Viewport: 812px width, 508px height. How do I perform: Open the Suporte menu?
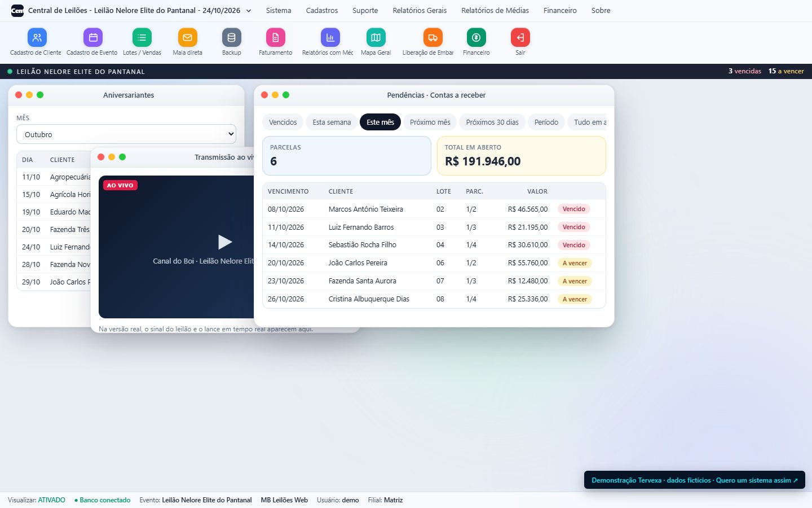365,11
